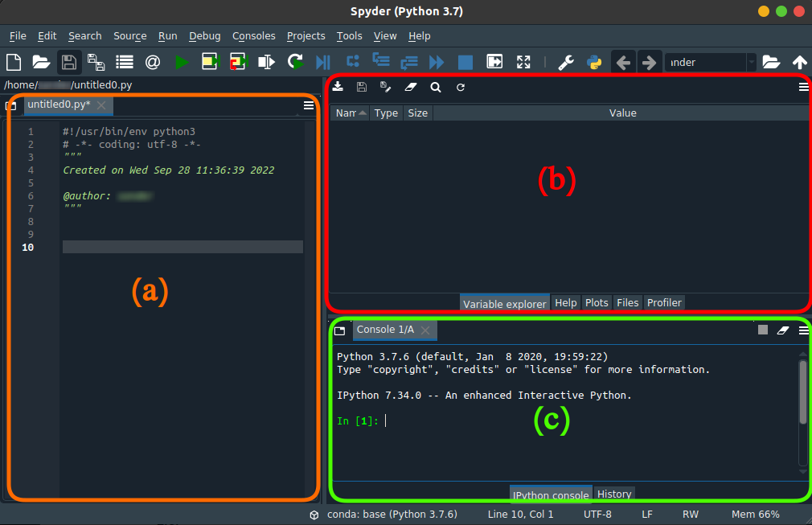Click the Save file toolbar icon
812x525 pixels.
coord(69,62)
